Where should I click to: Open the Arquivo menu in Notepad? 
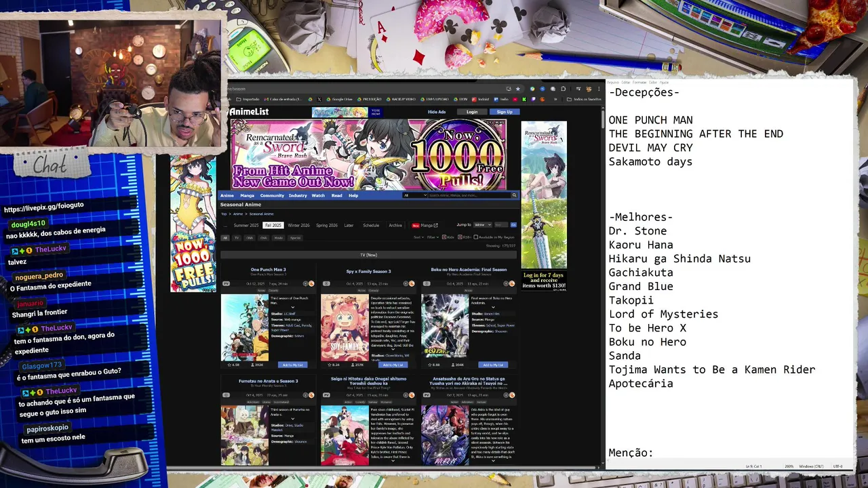click(x=613, y=82)
